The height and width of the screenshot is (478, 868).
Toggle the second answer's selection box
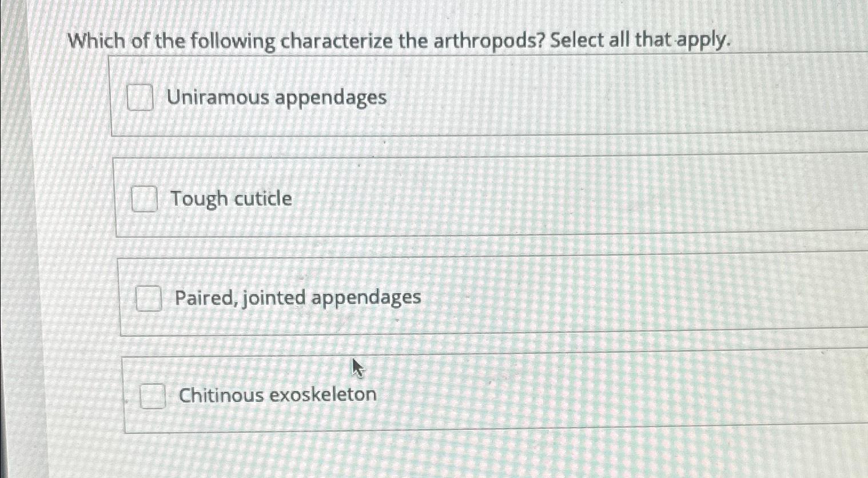(x=145, y=200)
